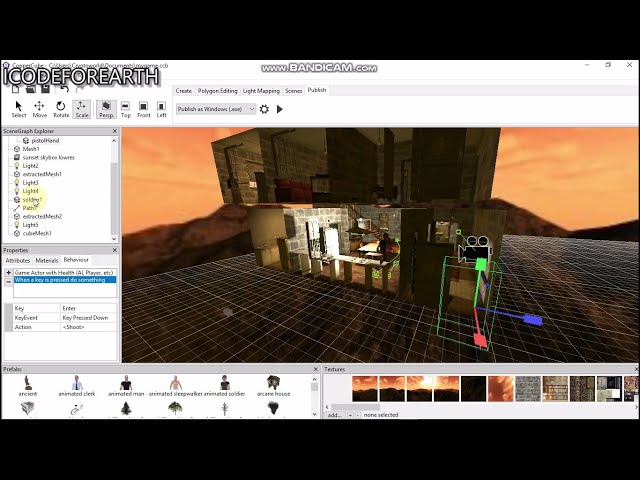Image resolution: width=640 pixels, height=480 pixels.
Task: Click the play button to test the game
Action: point(280,109)
